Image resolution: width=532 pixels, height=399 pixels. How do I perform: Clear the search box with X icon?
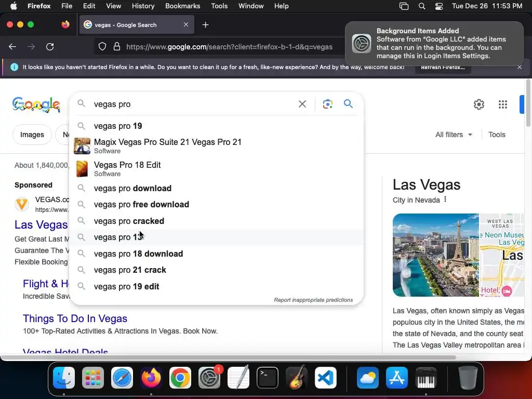[302, 104]
